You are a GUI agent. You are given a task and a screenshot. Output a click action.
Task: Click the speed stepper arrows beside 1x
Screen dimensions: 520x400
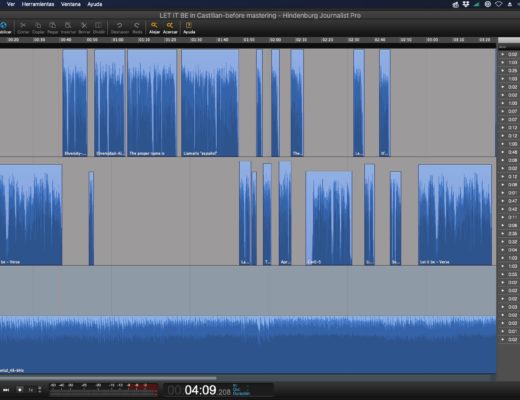[x=40, y=390]
